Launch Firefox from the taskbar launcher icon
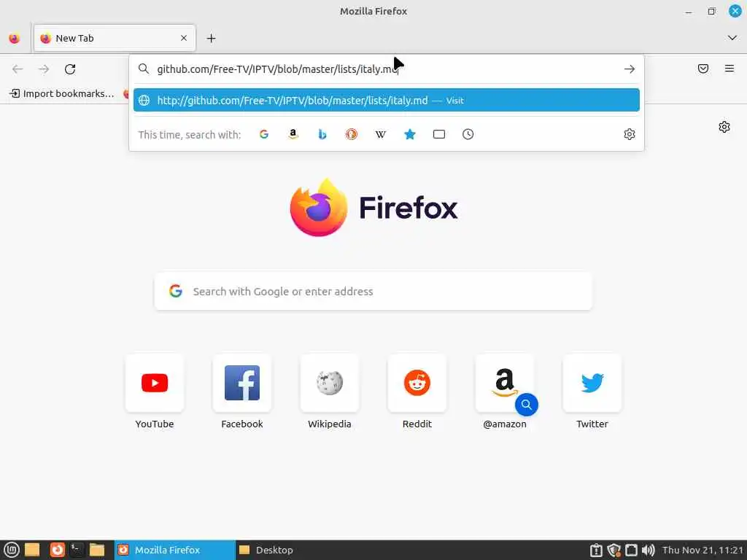This screenshot has width=747, height=560. point(57,550)
